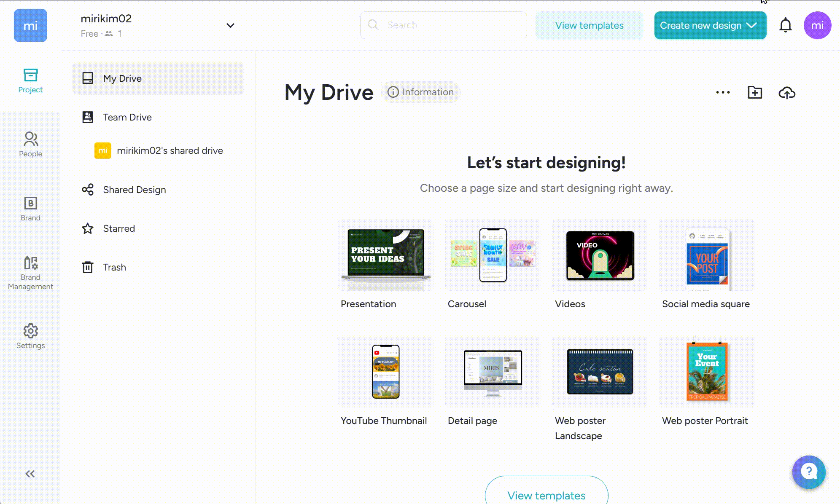The height and width of the screenshot is (504, 840).
Task: Open the mi profile avatar menu
Action: pos(817,25)
